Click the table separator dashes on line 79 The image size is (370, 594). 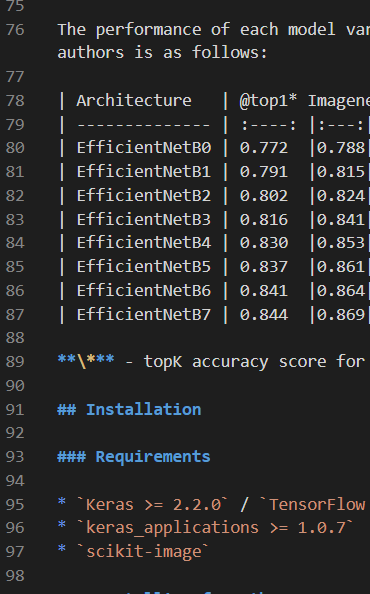tap(144, 125)
